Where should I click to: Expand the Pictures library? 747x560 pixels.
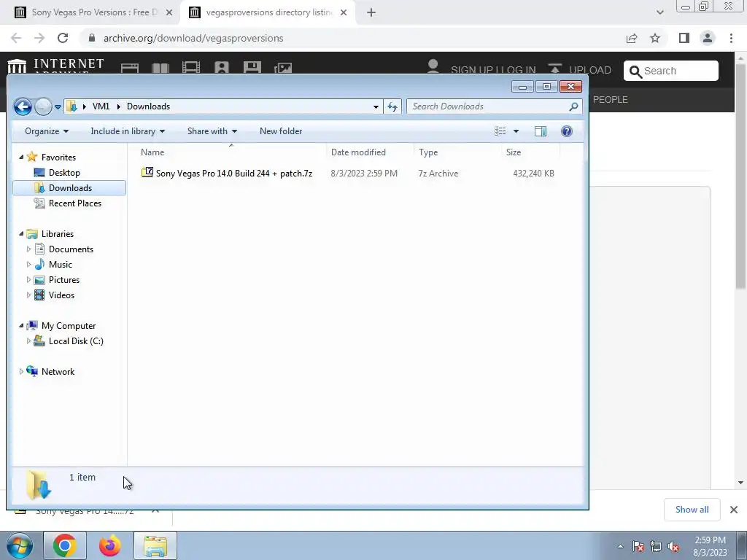coord(28,279)
